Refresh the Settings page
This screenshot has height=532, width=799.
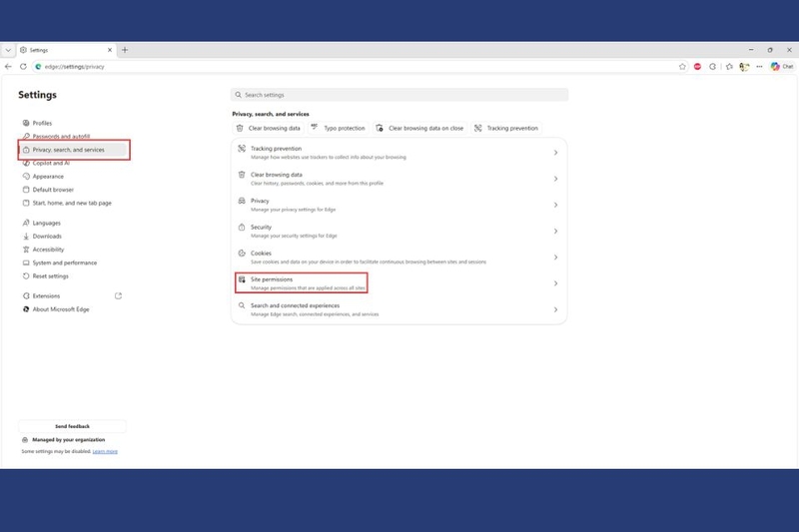(x=23, y=66)
